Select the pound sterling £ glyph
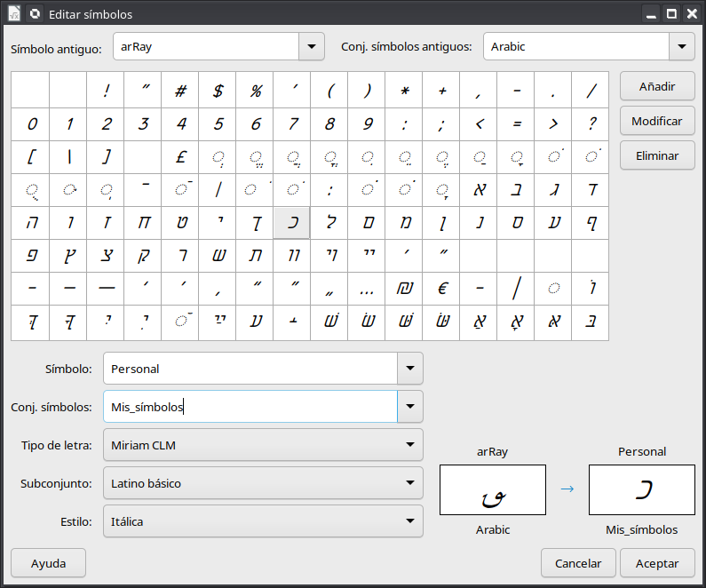706x588 pixels. click(x=180, y=156)
